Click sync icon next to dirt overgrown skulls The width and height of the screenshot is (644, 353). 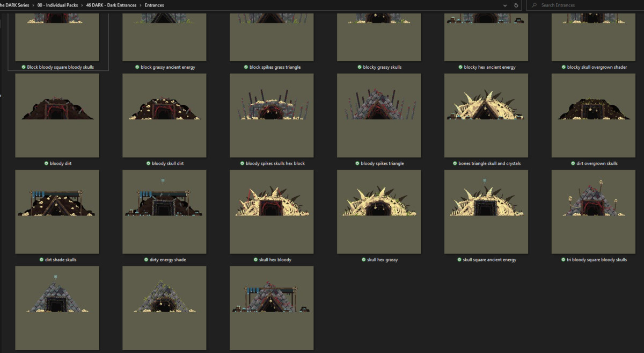pos(573,163)
